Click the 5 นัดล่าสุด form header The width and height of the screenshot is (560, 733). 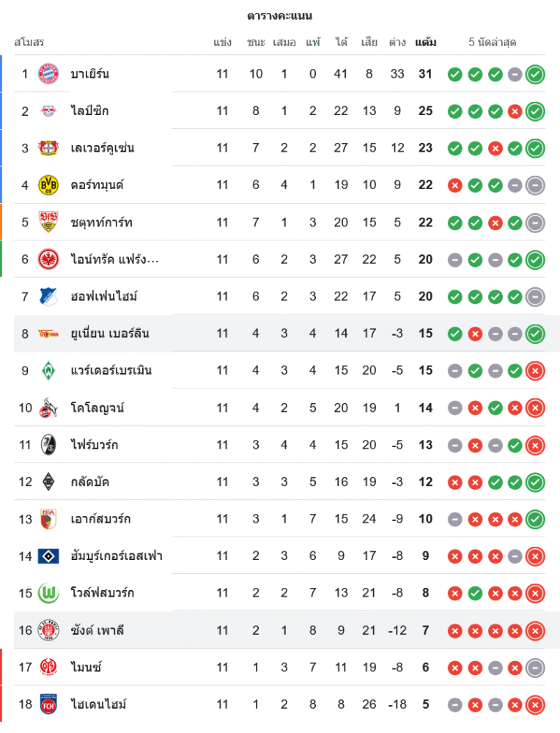[493, 43]
